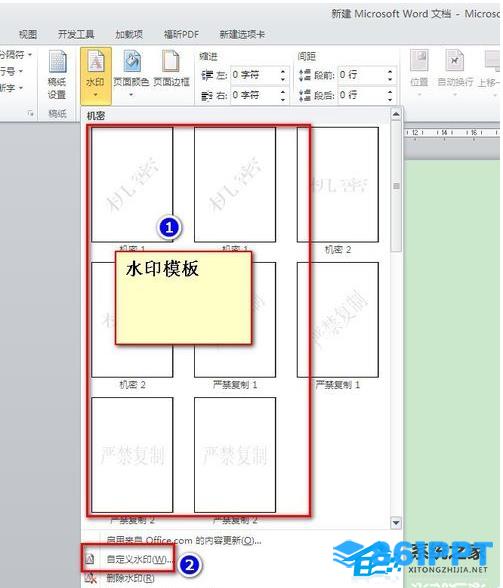Open the 水印 watermark dropdown button

pyautogui.click(x=96, y=75)
